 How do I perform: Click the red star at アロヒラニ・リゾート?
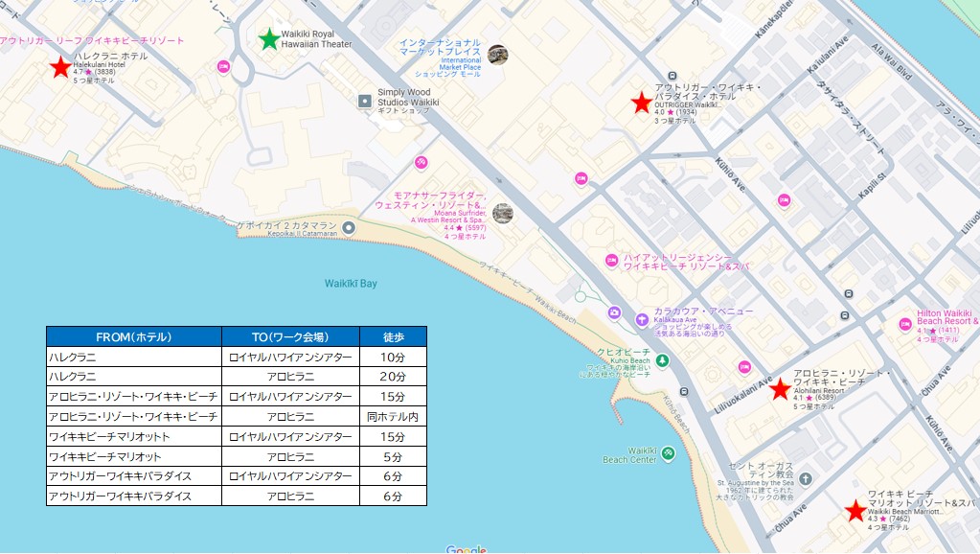(x=780, y=389)
